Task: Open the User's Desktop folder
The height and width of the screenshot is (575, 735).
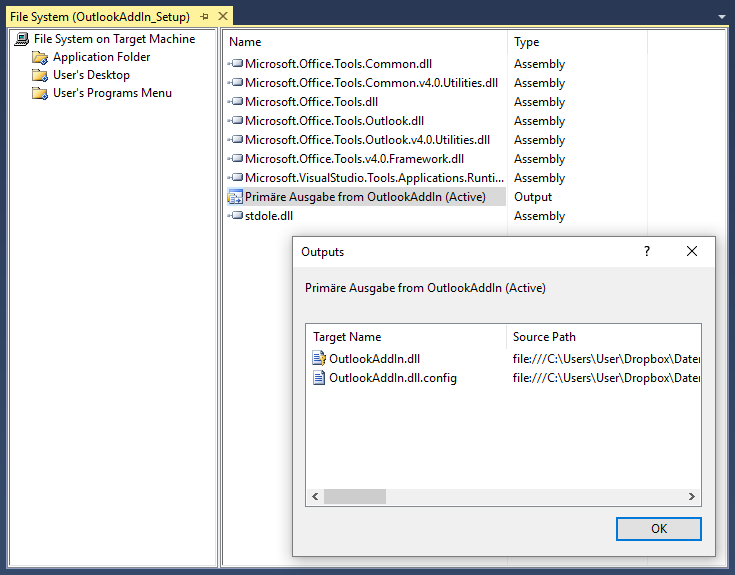Action: (x=91, y=75)
